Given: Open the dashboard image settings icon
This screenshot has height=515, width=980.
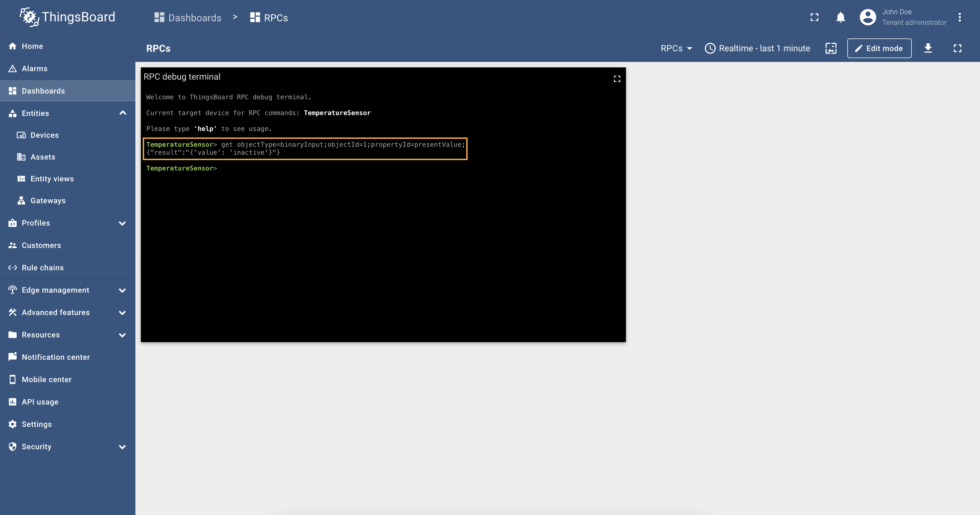Looking at the screenshot, I should click(831, 48).
